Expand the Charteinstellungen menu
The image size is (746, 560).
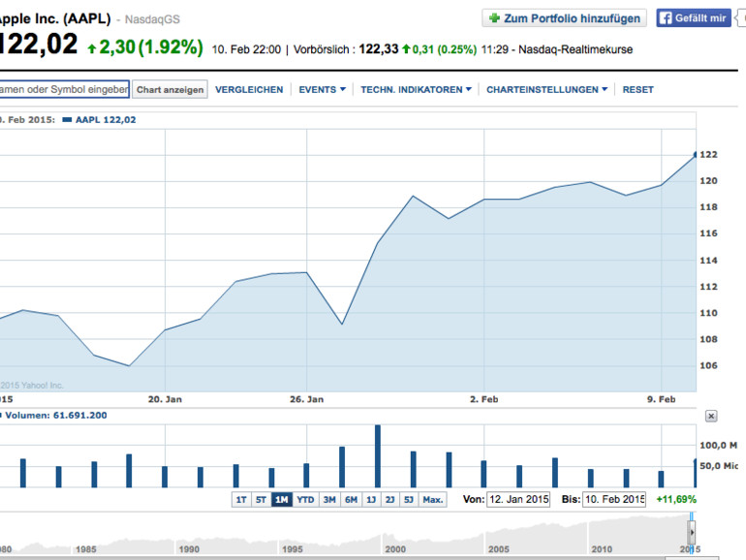(x=546, y=89)
